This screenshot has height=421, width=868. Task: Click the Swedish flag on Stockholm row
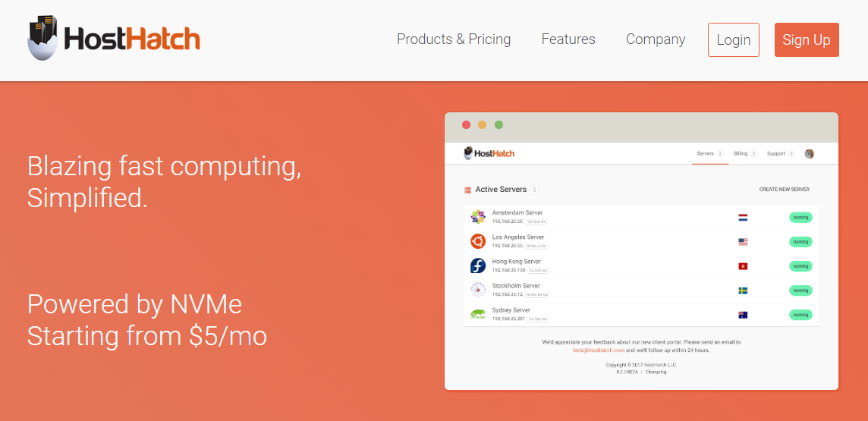(x=743, y=291)
